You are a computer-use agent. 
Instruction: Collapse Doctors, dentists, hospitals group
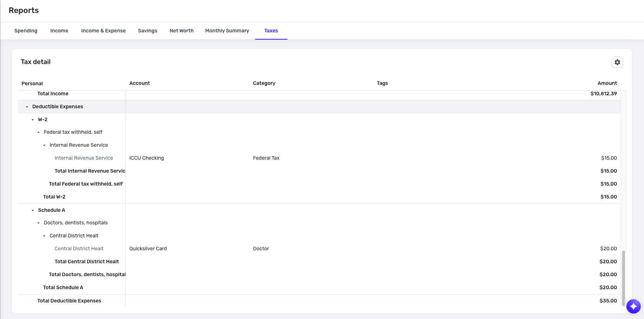tap(38, 223)
